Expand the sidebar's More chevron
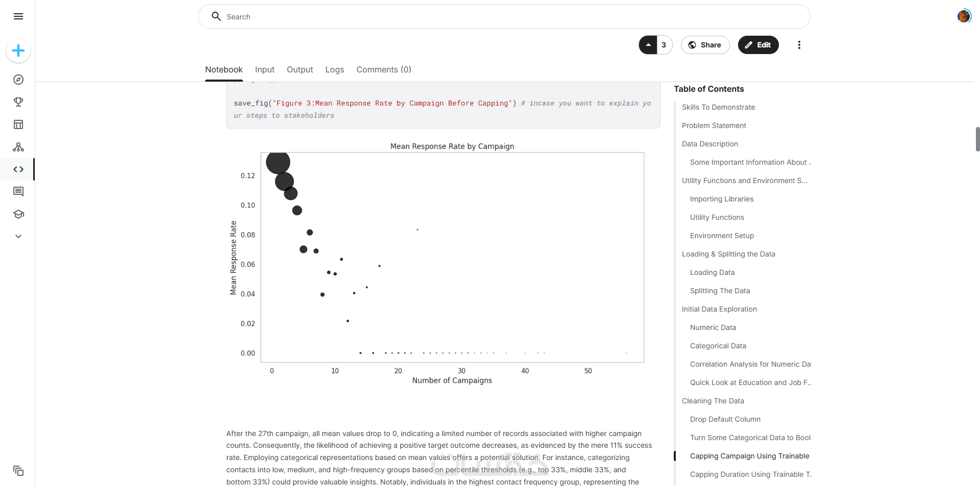 click(18, 237)
